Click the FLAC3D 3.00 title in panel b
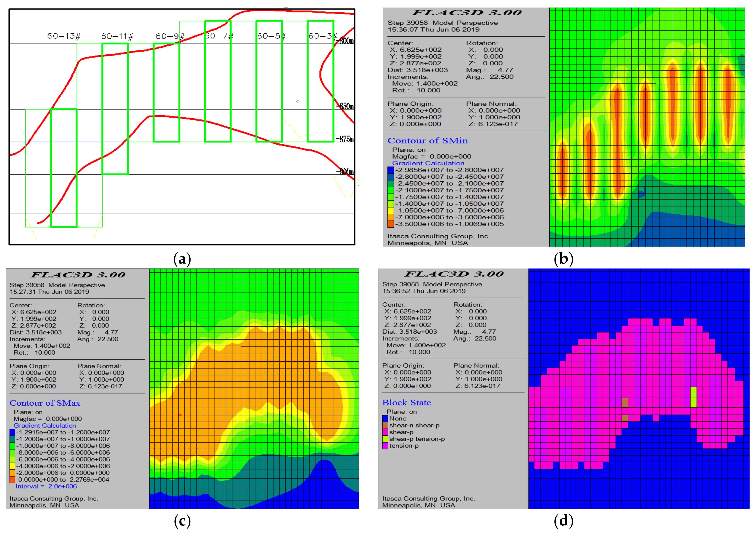 466,13
